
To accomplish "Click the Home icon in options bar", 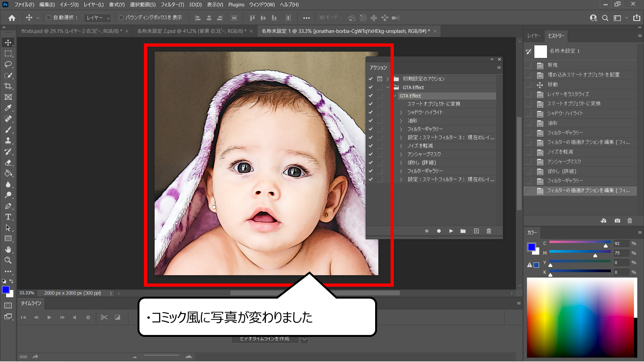I will coord(12,18).
